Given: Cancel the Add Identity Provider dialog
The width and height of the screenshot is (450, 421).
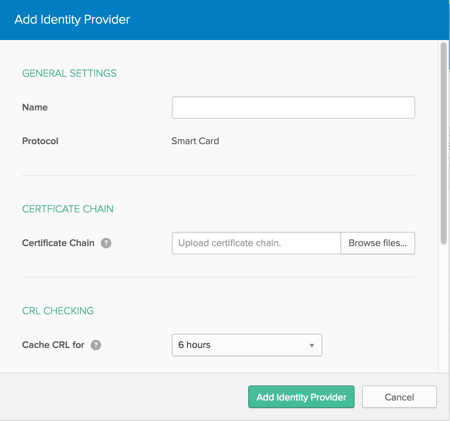Looking at the screenshot, I should 399,397.
